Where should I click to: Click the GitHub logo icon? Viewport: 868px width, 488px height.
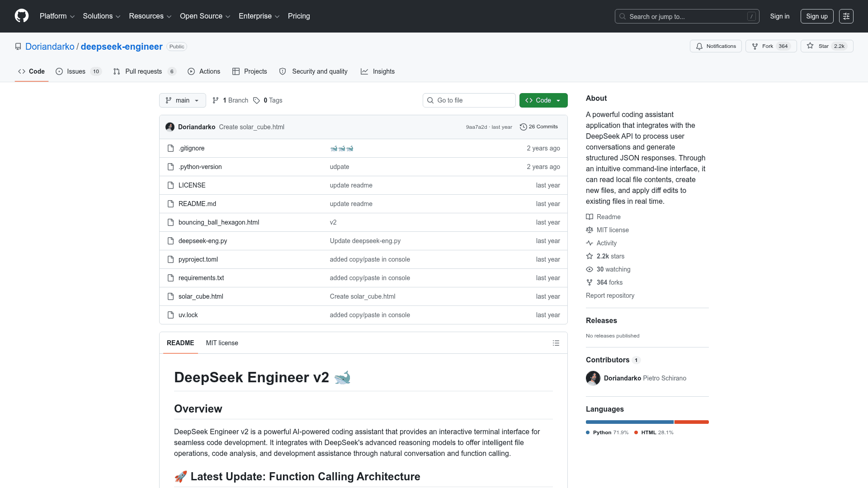pyautogui.click(x=22, y=16)
